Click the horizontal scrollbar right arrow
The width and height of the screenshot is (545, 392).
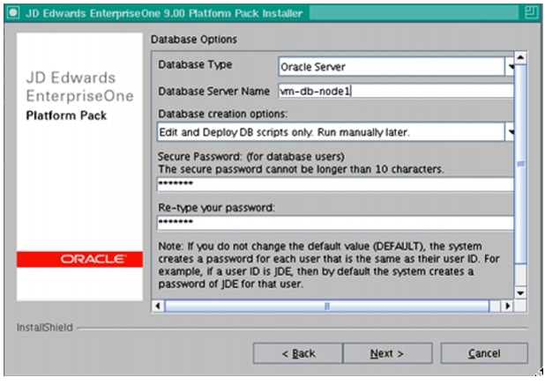point(507,306)
